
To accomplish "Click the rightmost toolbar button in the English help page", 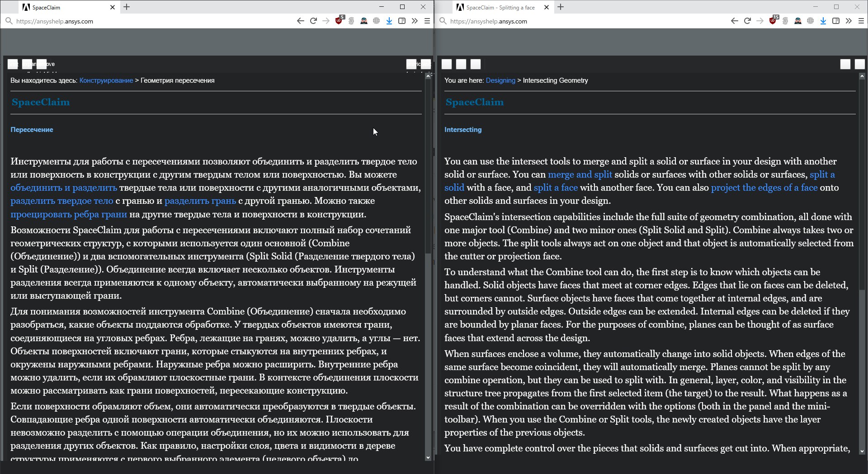I will click(860, 64).
